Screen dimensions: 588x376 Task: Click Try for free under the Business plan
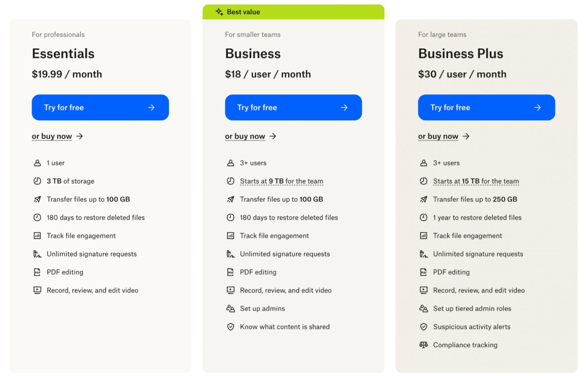tap(293, 107)
